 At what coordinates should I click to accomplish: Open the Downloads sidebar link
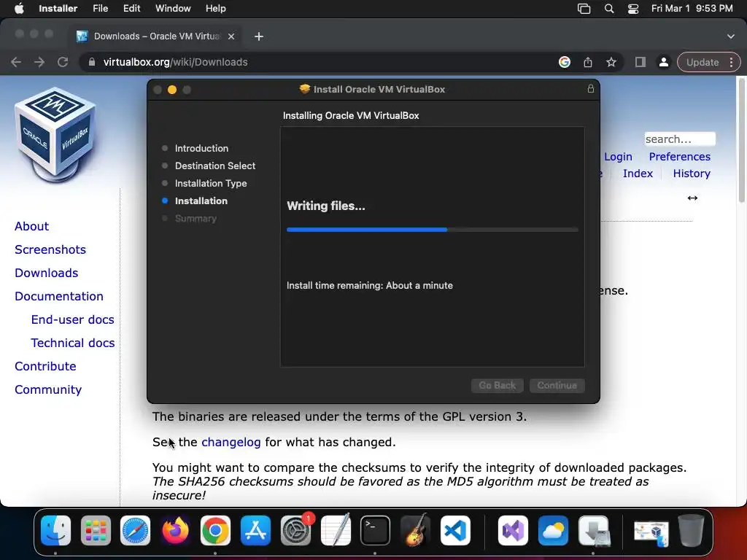pos(46,273)
